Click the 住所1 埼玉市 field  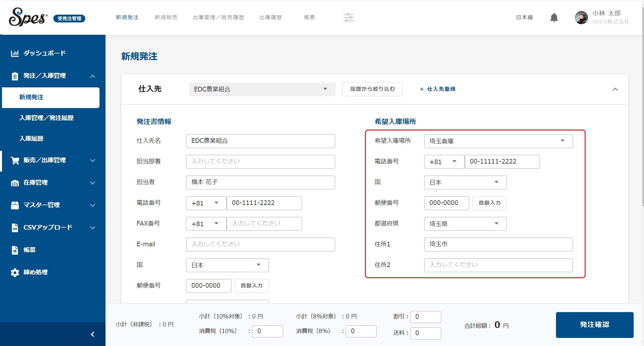click(x=498, y=245)
